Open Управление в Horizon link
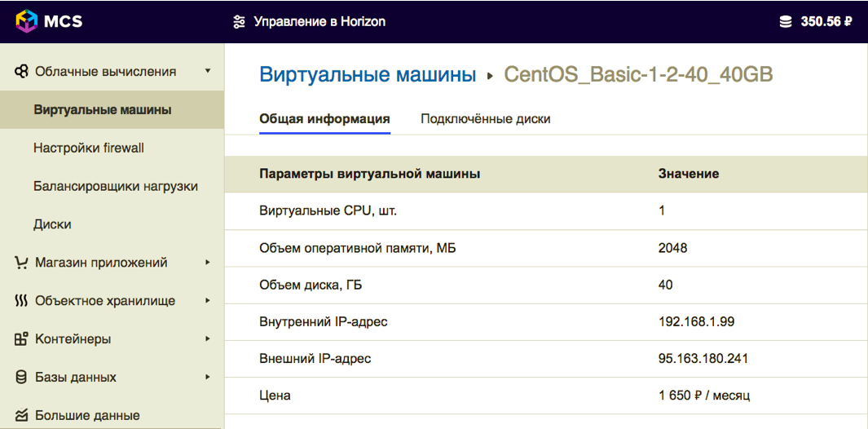The width and height of the screenshot is (868, 429). pos(319,22)
